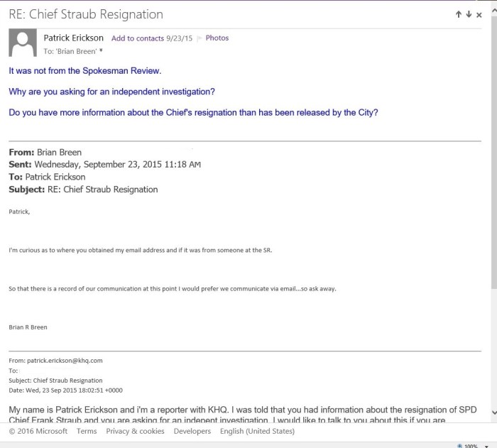Click the 9/23/15 message date
Image resolution: width=497 pixels, height=448 pixels.
click(180, 38)
